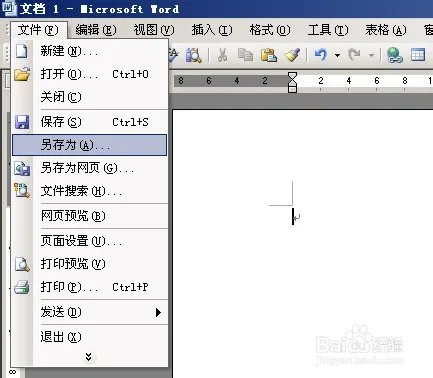Click the floppy disk save icon
Screen dimensions: 433x378
(x=22, y=122)
